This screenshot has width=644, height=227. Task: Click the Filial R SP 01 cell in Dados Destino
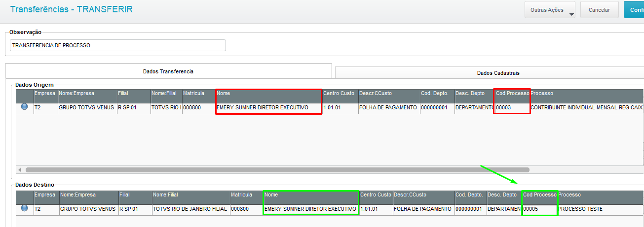pyautogui.click(x=135, y=209)
